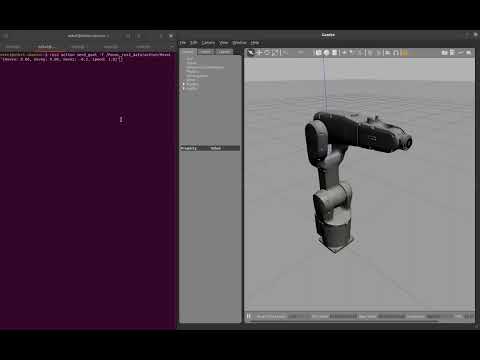Select the GUI item in world tree
480x360 pixels.
[x=189, y=59]
